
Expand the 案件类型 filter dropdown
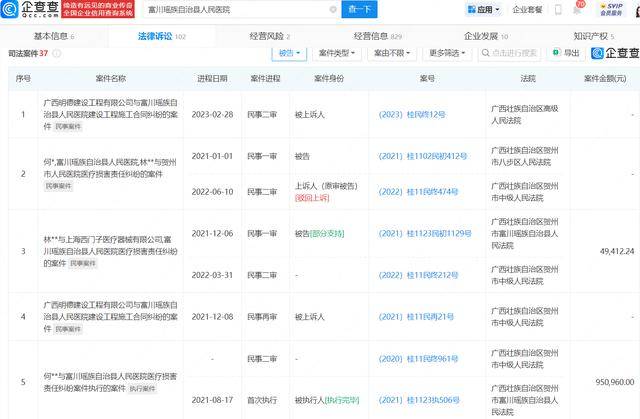(x=337, y=53)
